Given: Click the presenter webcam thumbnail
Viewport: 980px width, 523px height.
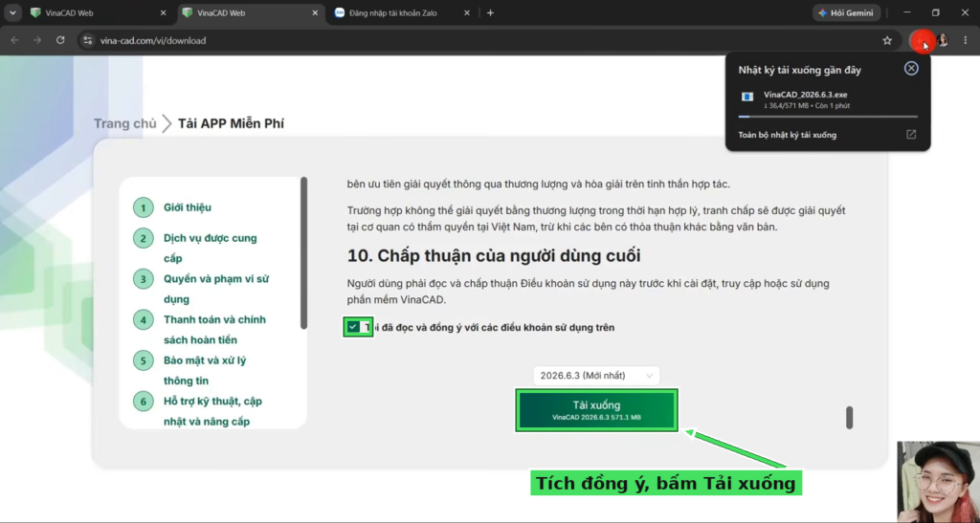Looking at the screenshot, I should click(938, 482).
